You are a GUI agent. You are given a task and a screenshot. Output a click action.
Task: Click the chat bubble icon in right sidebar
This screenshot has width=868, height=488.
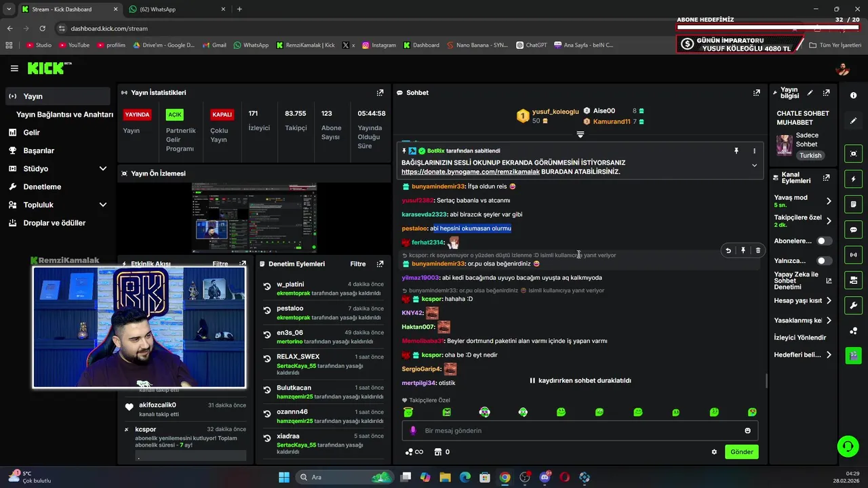click(853, 230)
